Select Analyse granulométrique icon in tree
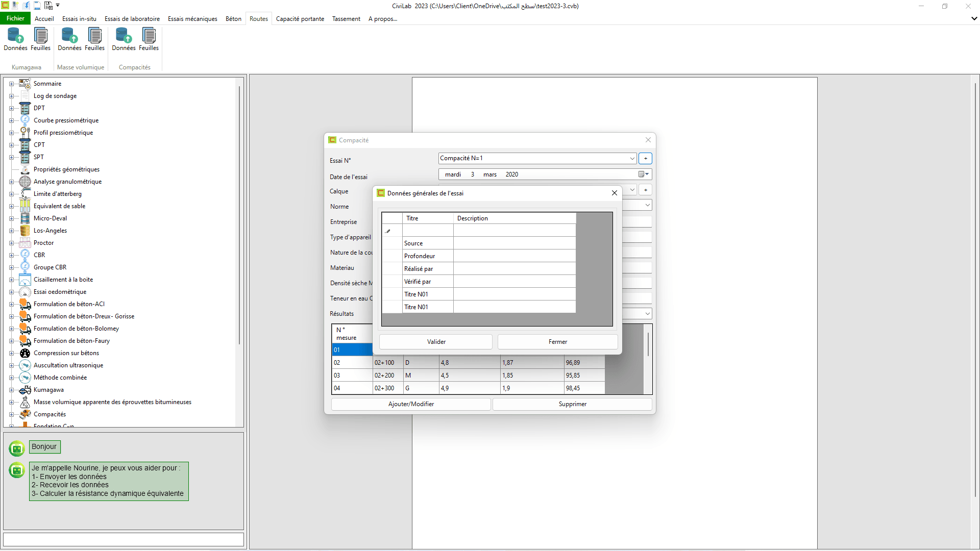This screenshot has width=980, height=551. coord(25,182)
